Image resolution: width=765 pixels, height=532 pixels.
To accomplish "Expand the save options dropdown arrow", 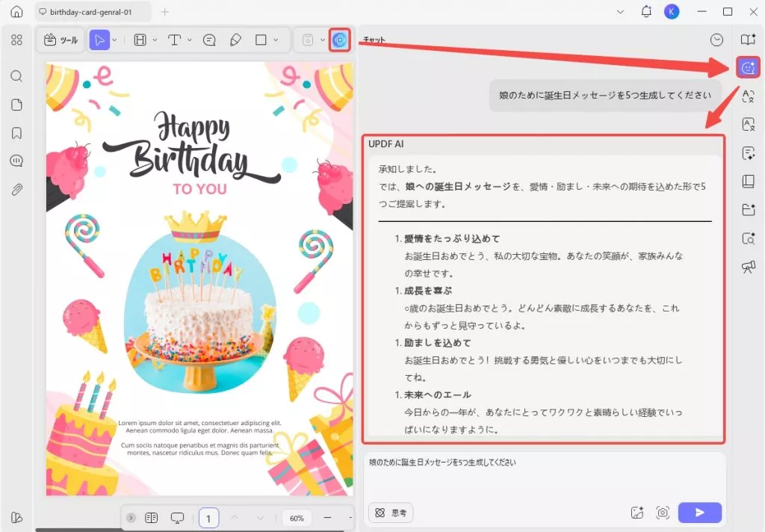I will 323,40.
